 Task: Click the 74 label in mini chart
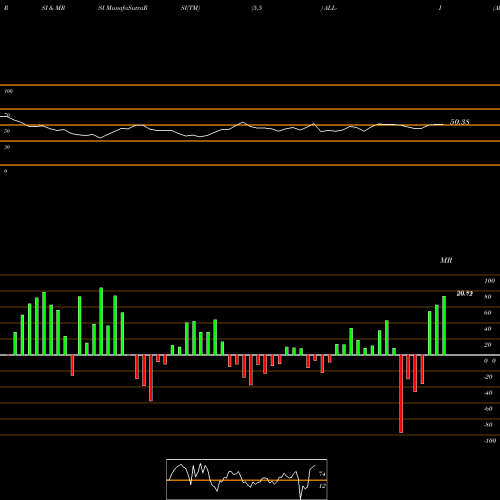click(x=322, y=474)
